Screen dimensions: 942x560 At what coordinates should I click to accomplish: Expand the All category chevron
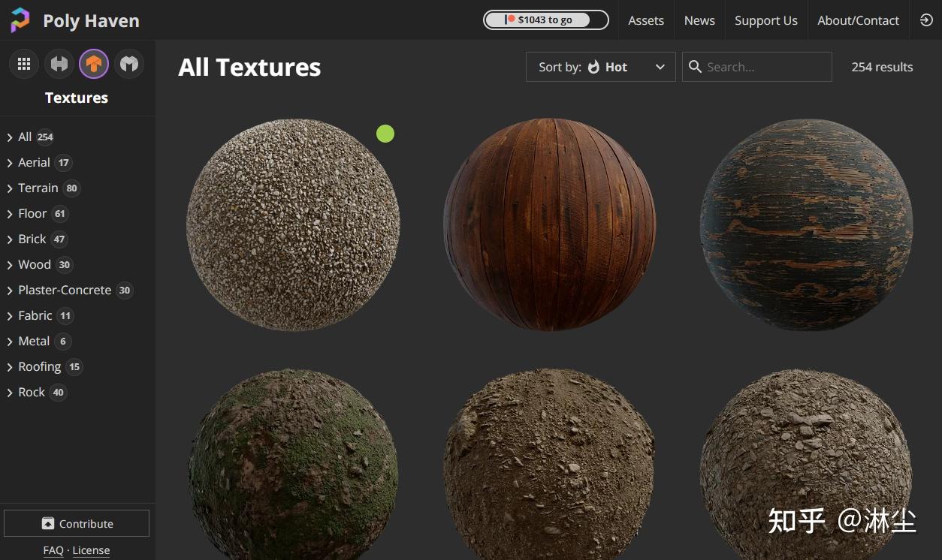[x=10, y=137]
